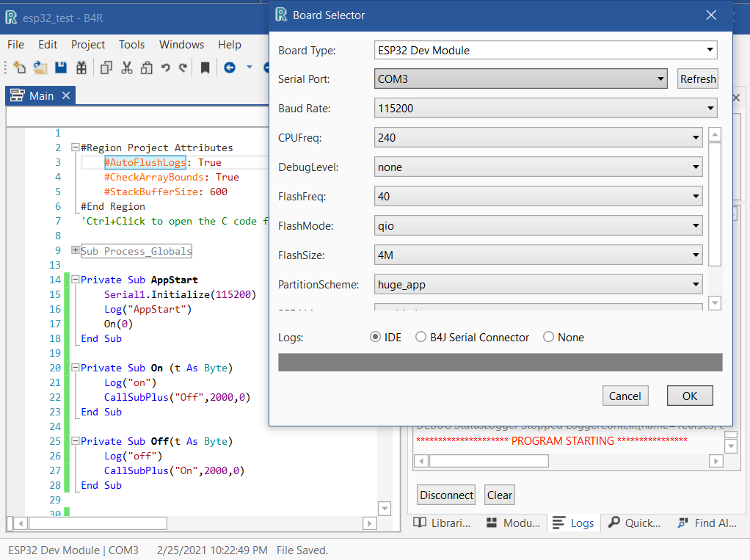Image resolution: width=750 pixels, height=560 pixels.
Task: Click the Cut scissors icon
Action: (126, 68)
